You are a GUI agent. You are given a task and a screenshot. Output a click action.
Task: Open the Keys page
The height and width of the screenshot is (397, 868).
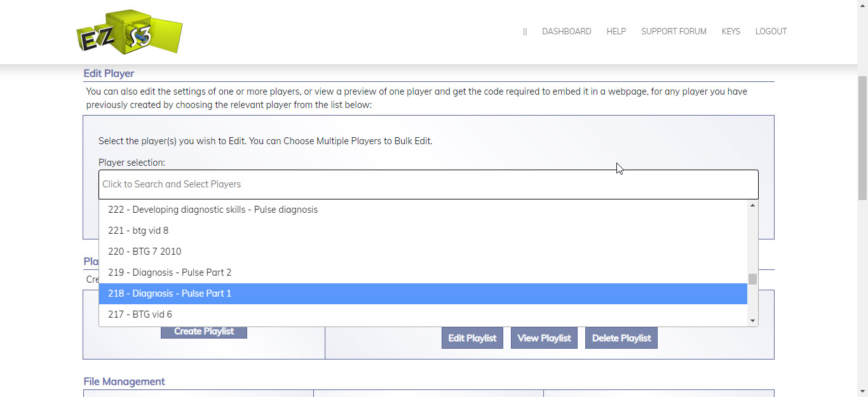tap(731, 31)
